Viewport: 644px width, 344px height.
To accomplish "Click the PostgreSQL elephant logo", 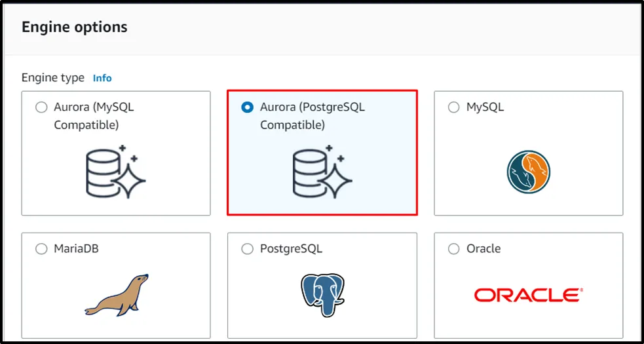I will tap(322, 295).
